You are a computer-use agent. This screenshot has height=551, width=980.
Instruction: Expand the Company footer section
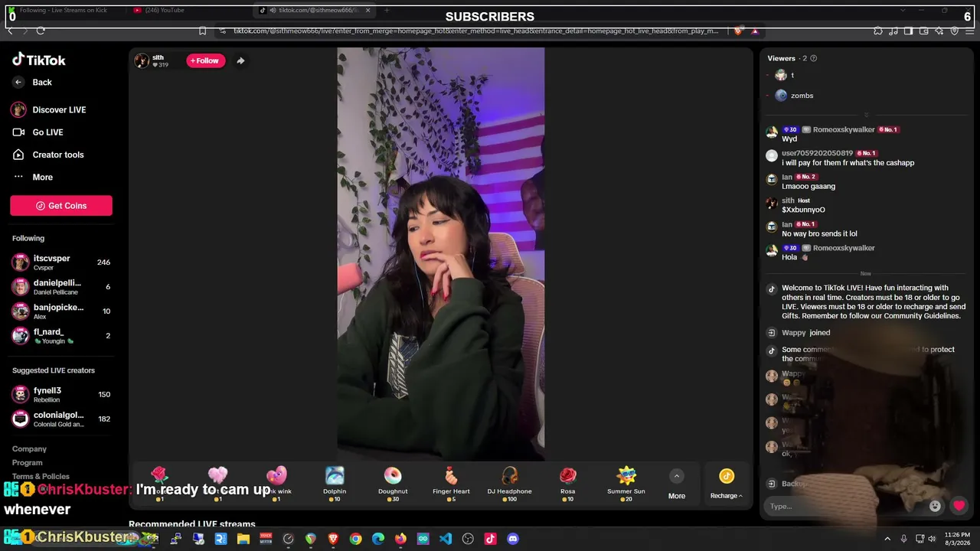[29, 449]
